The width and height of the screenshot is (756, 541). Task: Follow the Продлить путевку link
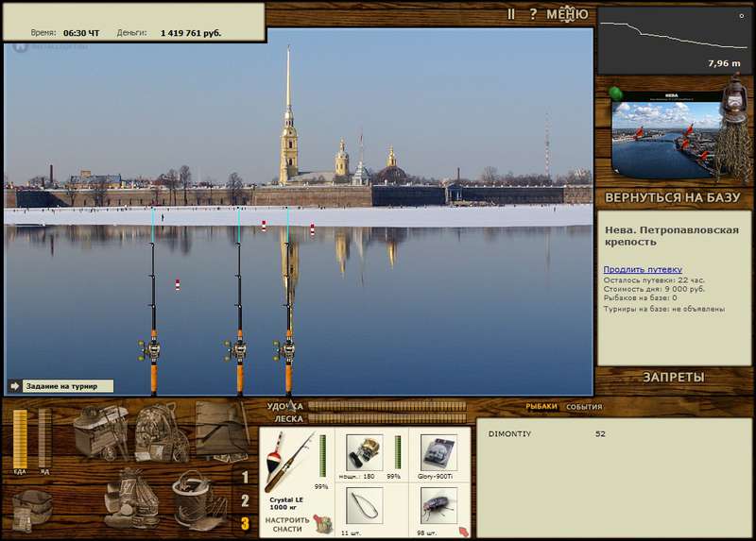point(643,269)
